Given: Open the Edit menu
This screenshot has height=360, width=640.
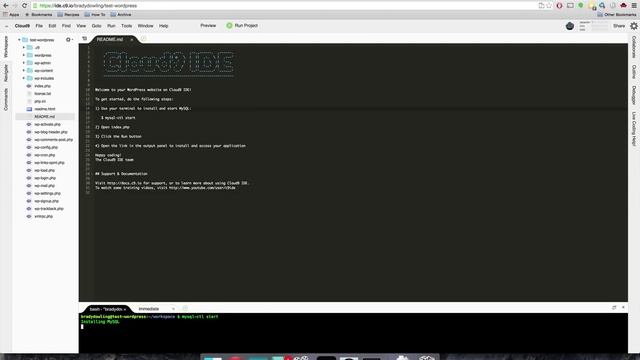Looking at the screenshot, I should tap(52, 26).
